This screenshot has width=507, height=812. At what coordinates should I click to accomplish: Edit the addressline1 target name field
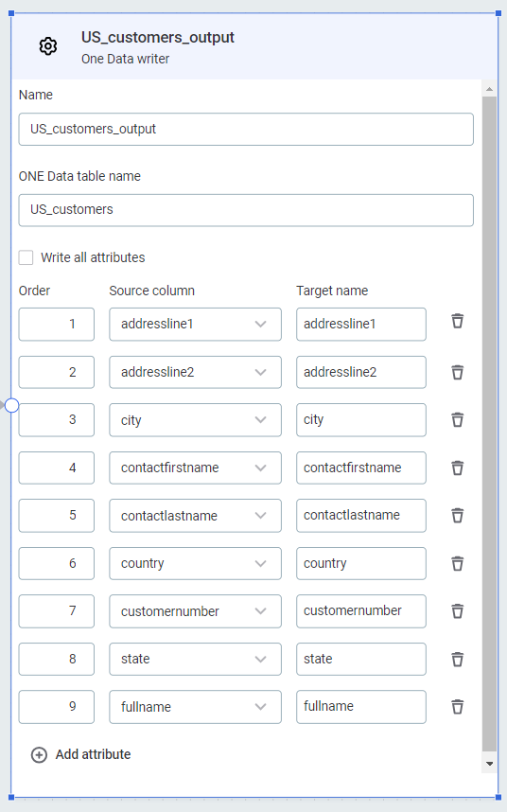click(x=361, y=325)
